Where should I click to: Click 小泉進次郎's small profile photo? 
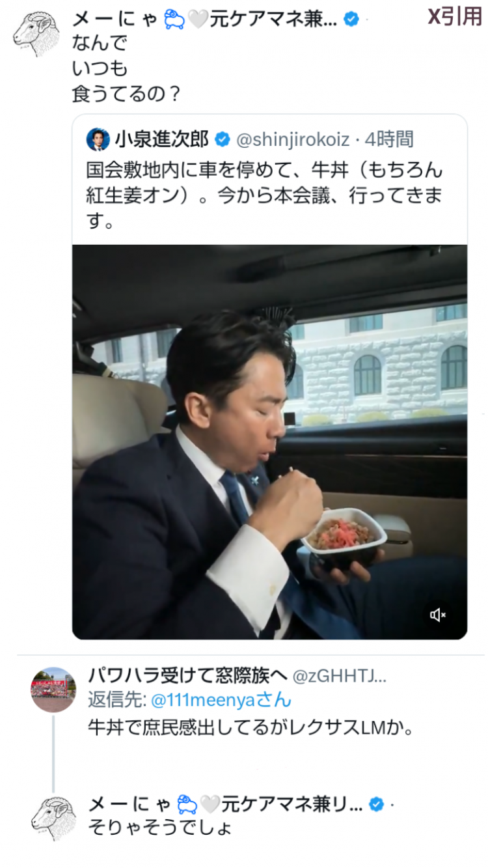pos(98,139)
